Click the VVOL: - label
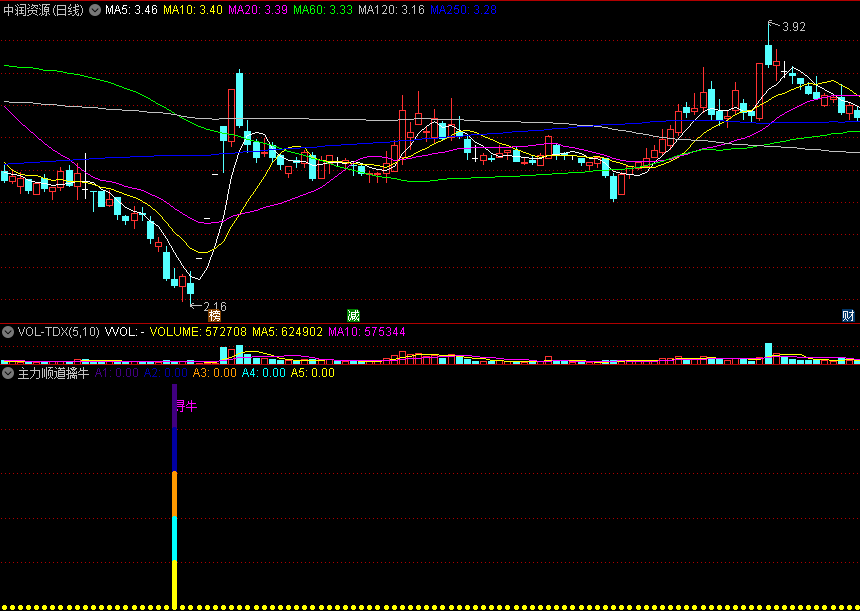The height and width of the screenshot is (611, 860). 125,332
